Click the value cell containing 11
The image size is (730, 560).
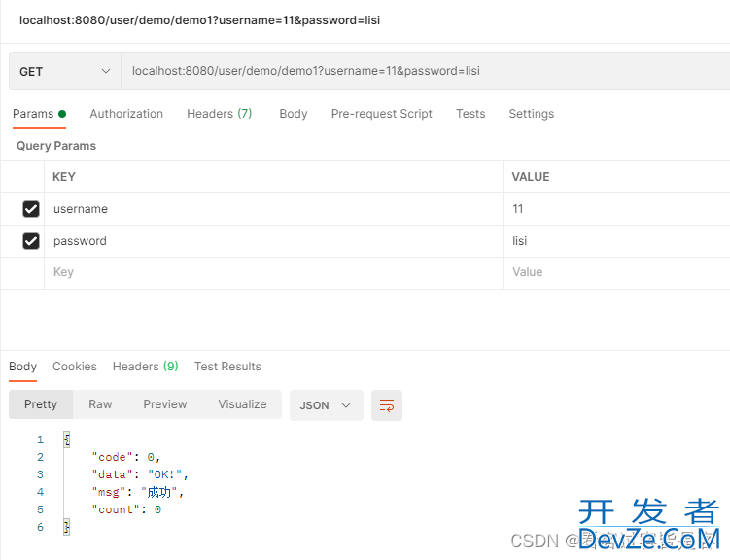(616, 209)
